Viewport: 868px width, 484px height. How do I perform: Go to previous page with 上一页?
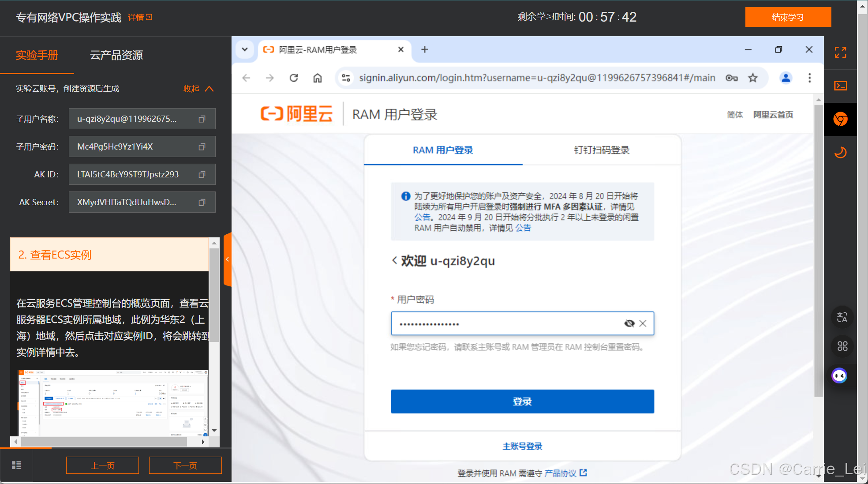coord(102,465)
